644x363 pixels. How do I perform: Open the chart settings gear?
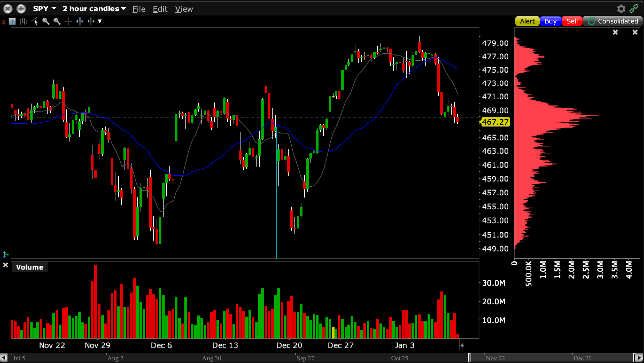pos(621,9)
